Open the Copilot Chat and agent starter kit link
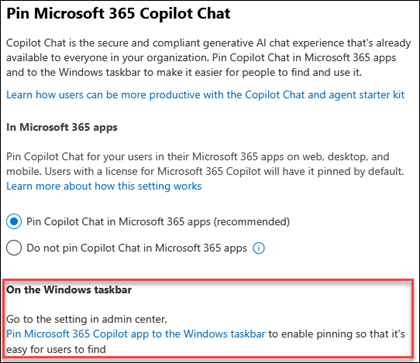This screenshot has width=420, height=363. 205,95
